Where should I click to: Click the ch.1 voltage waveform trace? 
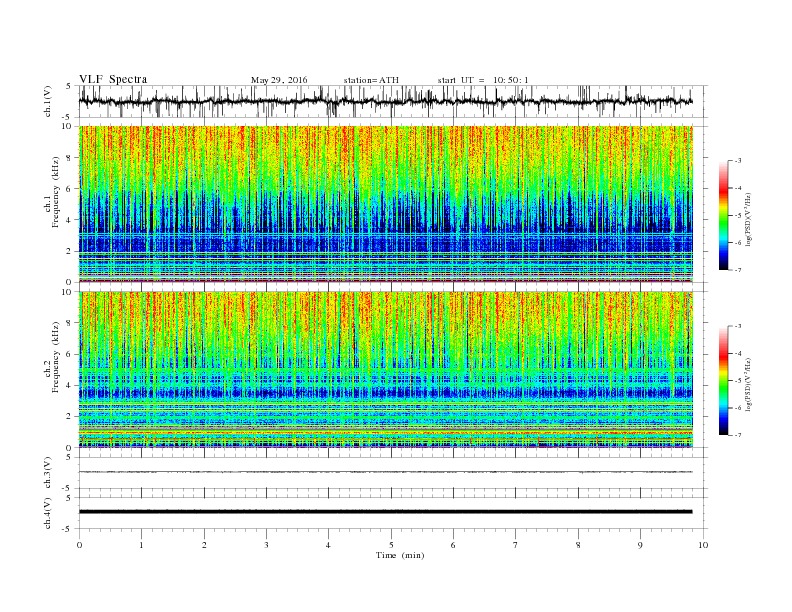pos(385,101)
